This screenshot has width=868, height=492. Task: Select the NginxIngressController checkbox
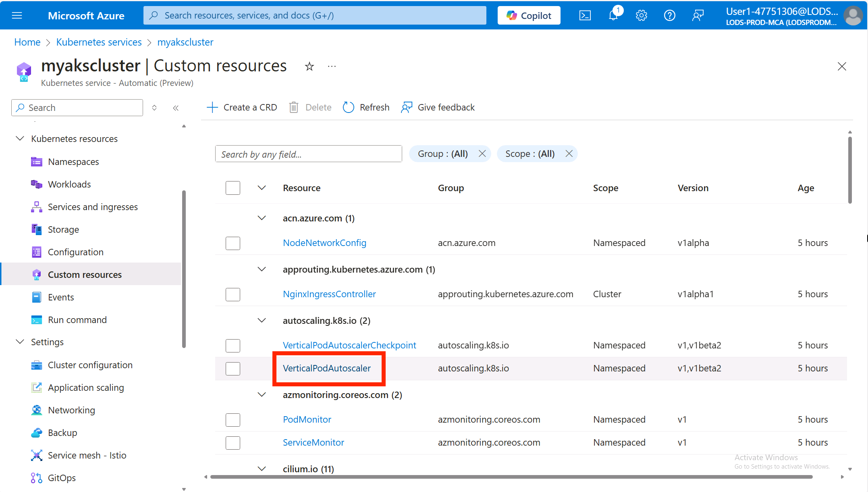click(x=233, y=294)
